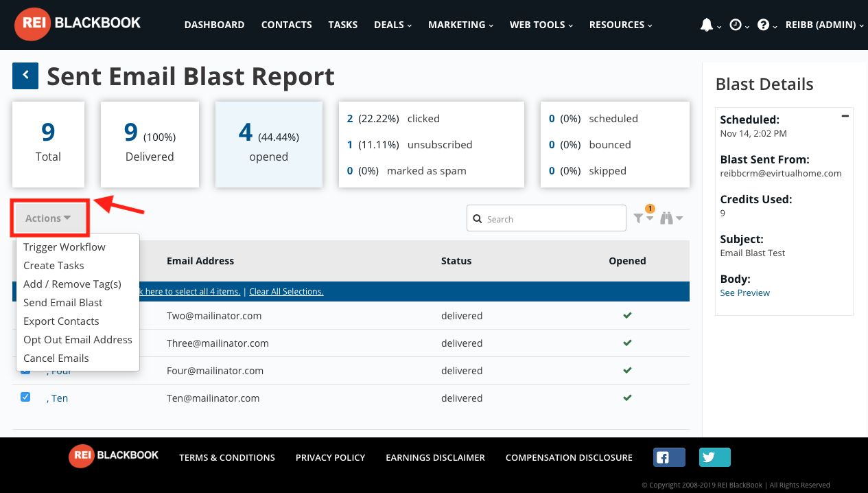Filter by the marked as spam stat

(x=407, y=171)
